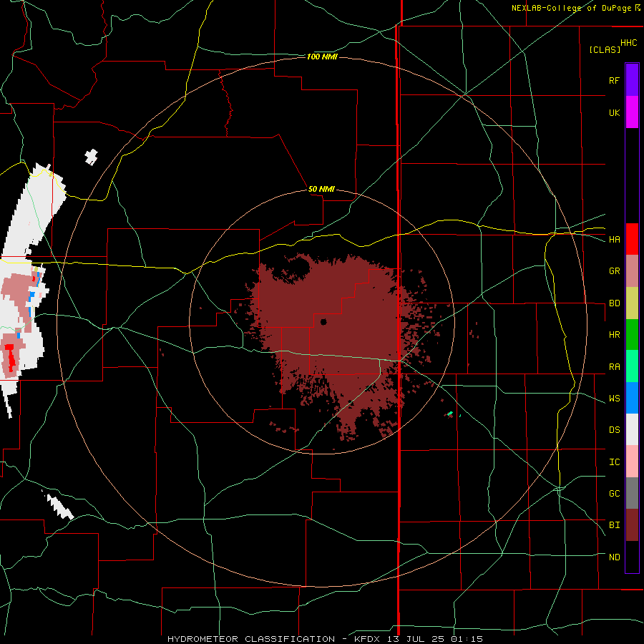Click the "HA" legend label
Image resolution: width=644 pixels, height=644 pixels.
click(x=614, y=239)
